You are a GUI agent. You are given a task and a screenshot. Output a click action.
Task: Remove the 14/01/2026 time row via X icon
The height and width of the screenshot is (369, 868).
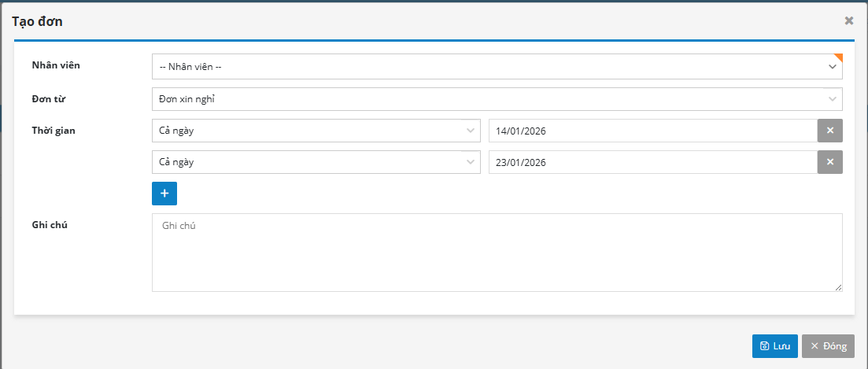829,131
